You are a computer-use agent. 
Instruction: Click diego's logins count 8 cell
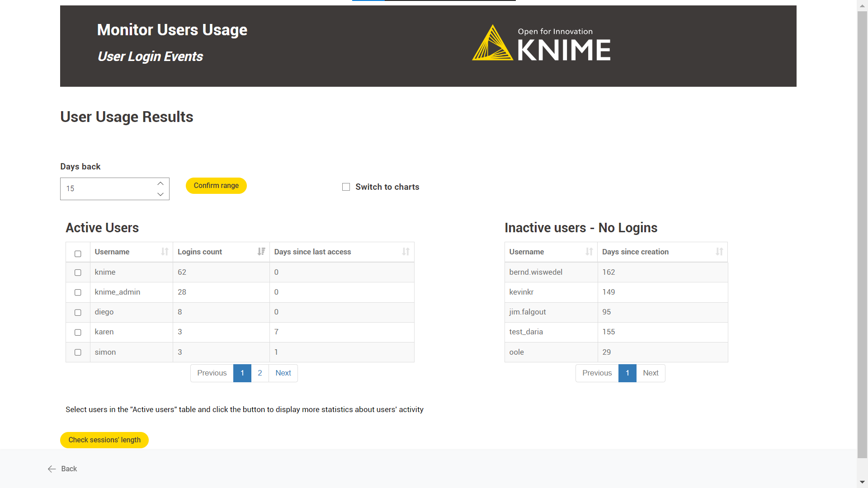(x=221, y=312)
